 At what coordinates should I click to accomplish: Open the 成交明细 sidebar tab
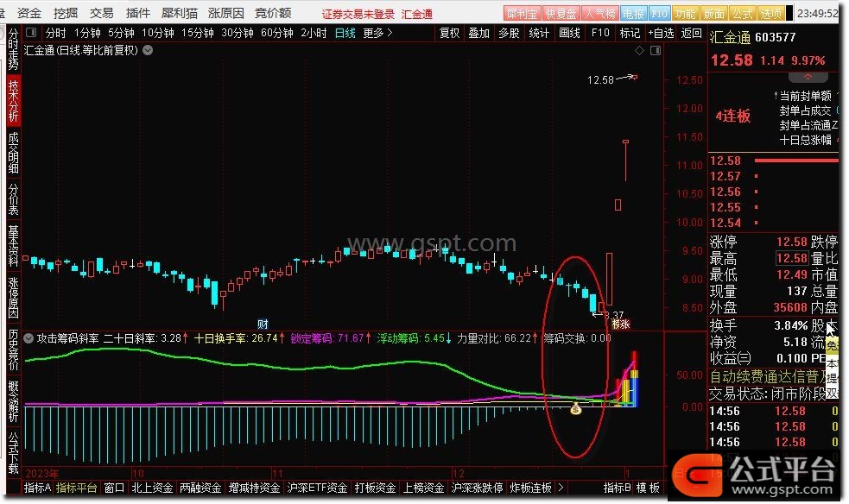tap(13, 153)
